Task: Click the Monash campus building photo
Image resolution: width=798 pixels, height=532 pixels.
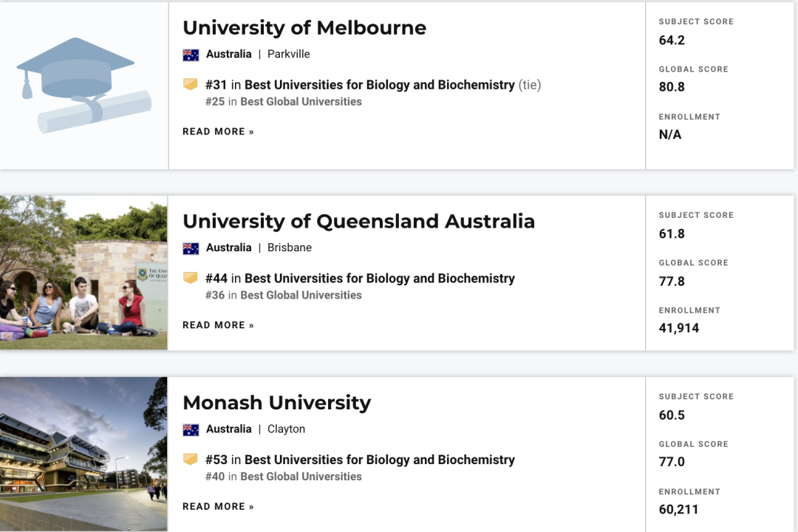Action: click(83, 454)
